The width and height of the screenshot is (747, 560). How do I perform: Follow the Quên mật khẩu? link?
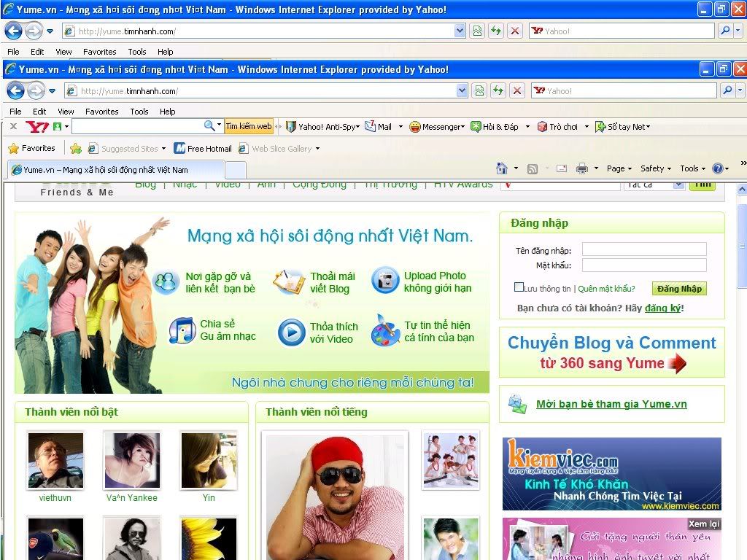(606, 289)
